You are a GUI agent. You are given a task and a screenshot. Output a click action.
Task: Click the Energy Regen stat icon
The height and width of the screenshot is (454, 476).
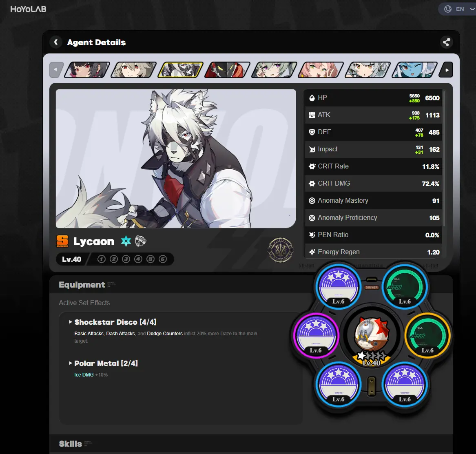click(312, 252)
